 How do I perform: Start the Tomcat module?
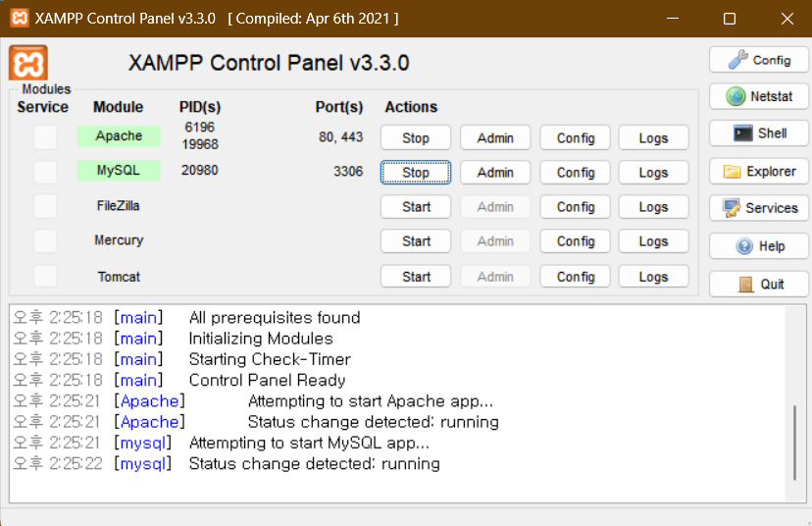tap(416, 276)
